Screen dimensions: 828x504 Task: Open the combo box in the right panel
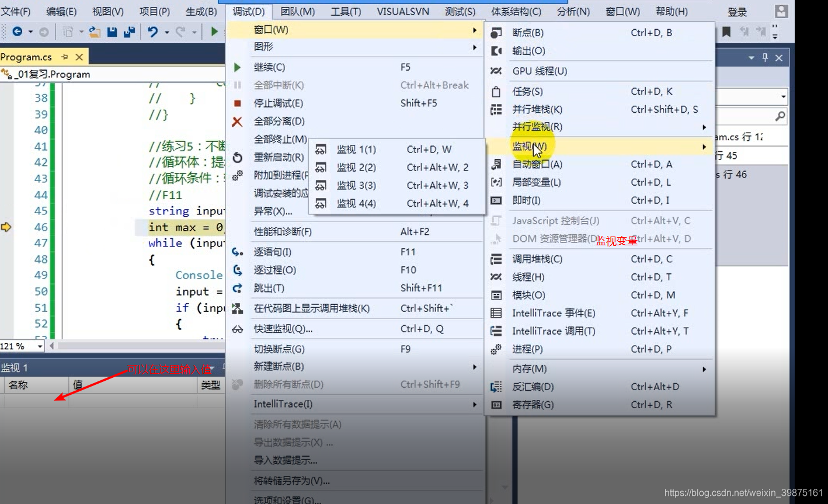783,96
